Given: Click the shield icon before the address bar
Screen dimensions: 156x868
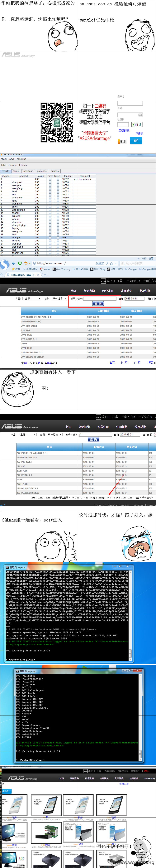Looking at the screenshot, I should coord(34,263).
